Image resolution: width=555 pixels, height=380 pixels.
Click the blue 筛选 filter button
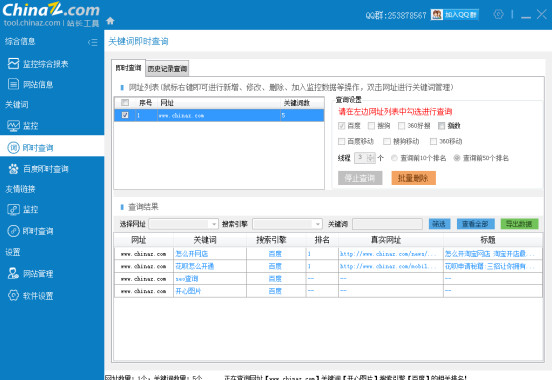[x=439, y=224]
